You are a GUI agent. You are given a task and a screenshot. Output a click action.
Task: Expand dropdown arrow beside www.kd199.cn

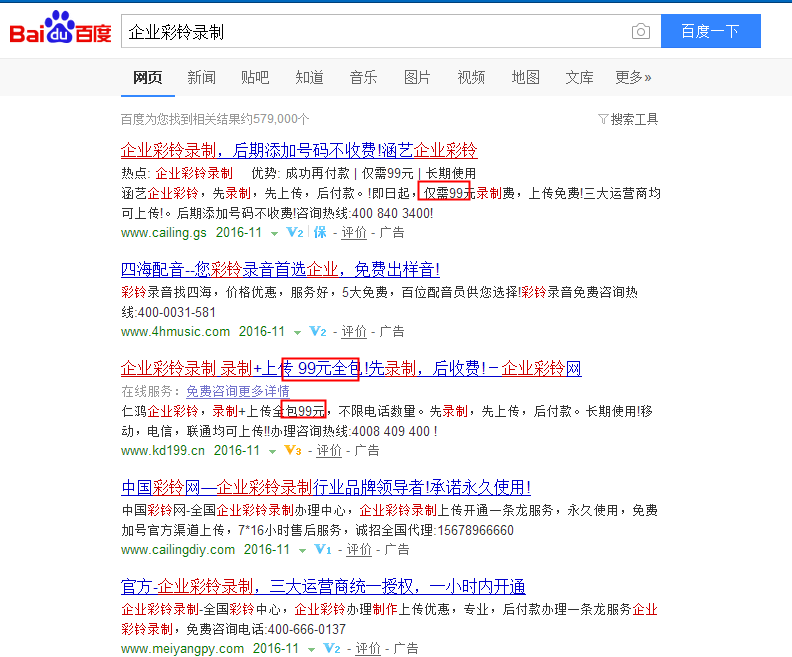[272, 451]
